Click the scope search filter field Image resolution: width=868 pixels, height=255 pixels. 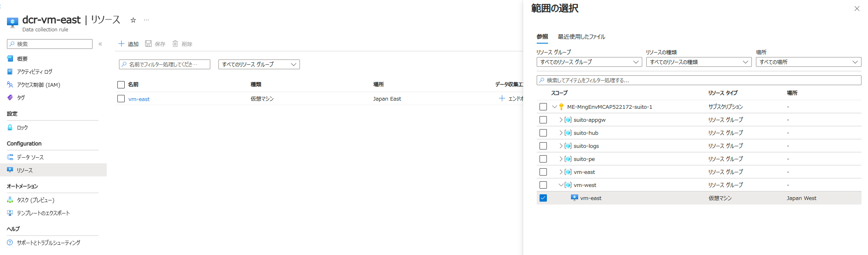pyautogui.click(x=698, y=80)
